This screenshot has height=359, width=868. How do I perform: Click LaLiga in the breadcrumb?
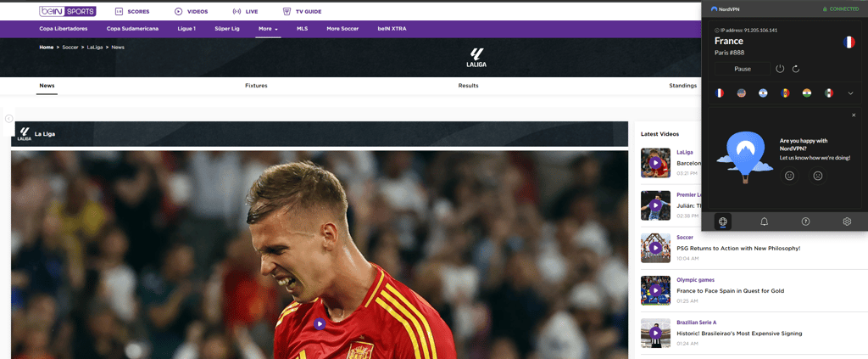(95, 47)
